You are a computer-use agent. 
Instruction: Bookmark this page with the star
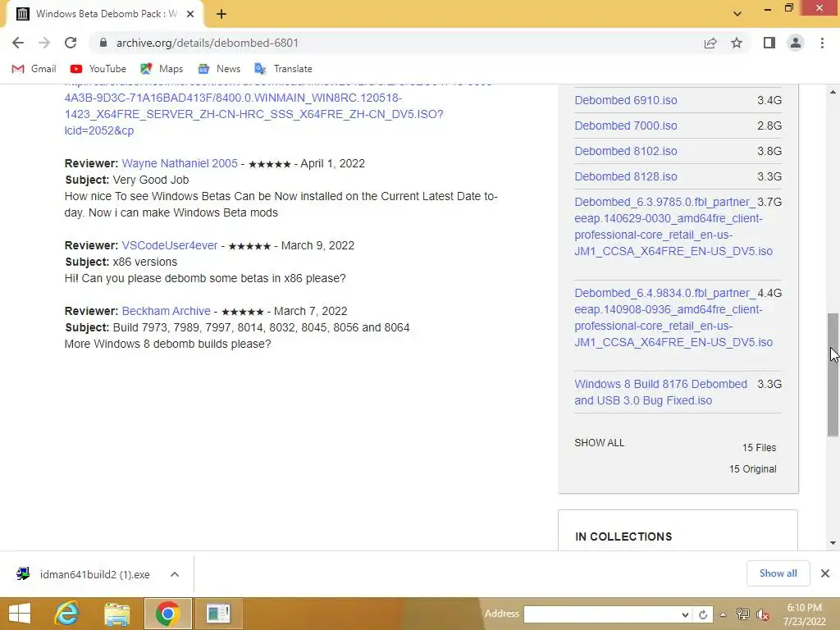click(x=737, y=43)
